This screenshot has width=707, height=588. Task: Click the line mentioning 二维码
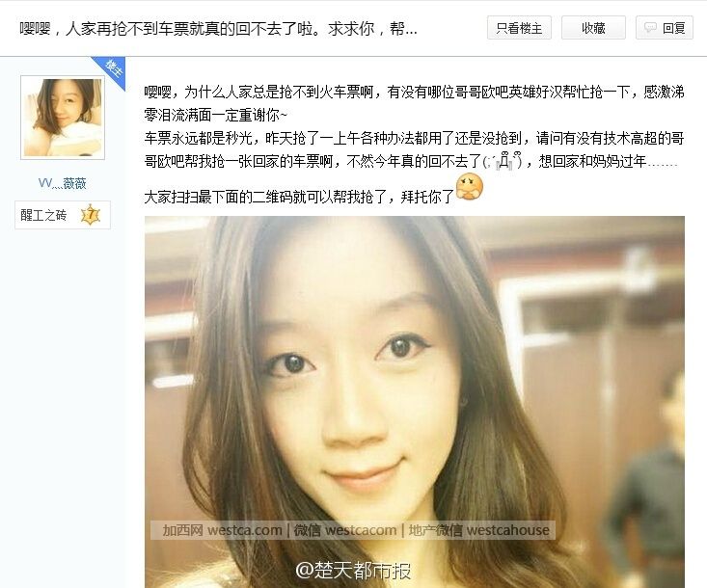[x=299, y=197]
